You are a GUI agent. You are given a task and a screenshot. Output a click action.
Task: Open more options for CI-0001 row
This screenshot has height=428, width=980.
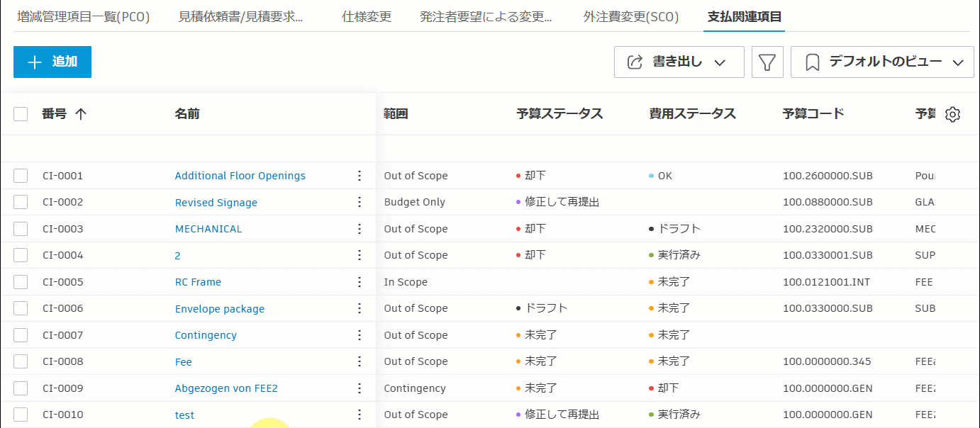point(360,176)
